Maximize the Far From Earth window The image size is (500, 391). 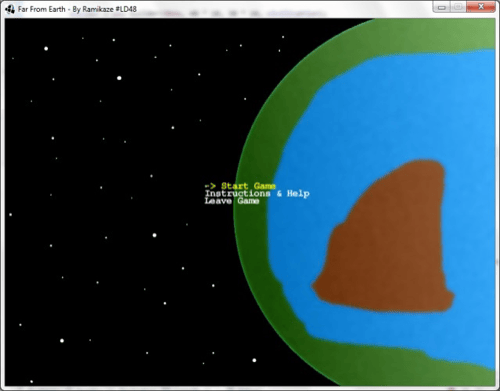[459, 7]
